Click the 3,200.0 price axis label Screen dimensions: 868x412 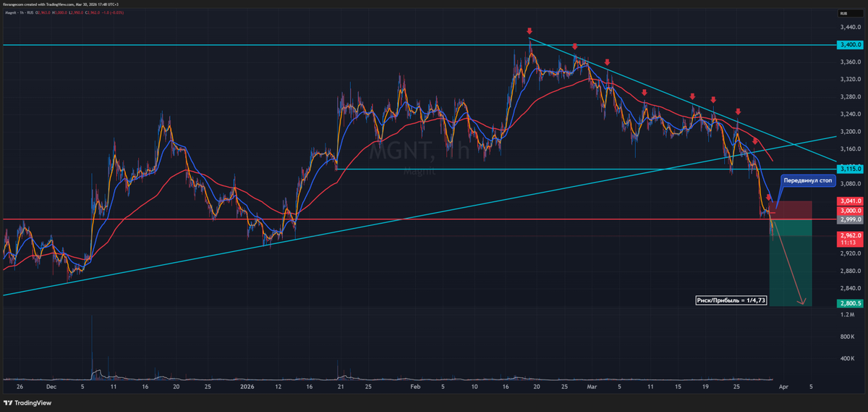pyautogui.click(x=851, y=132)
